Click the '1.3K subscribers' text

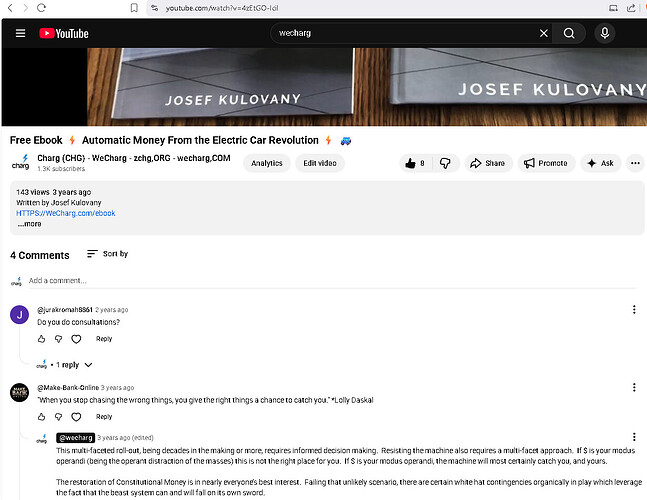pos(61,169)
